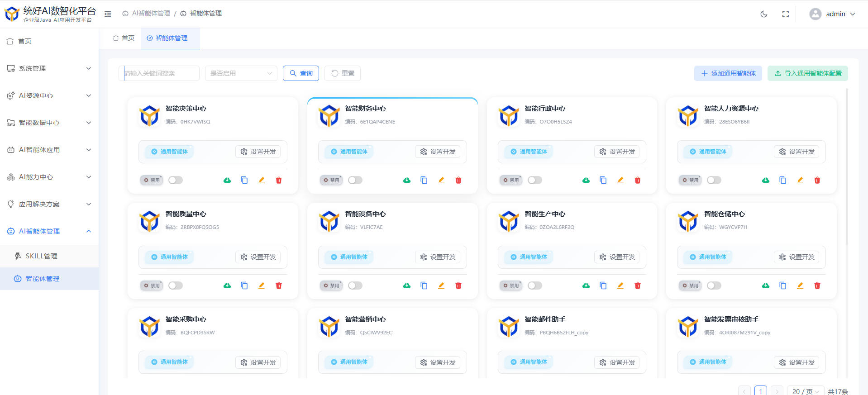Open the 20/页 page size dropdown

click(x=806, y=391)
